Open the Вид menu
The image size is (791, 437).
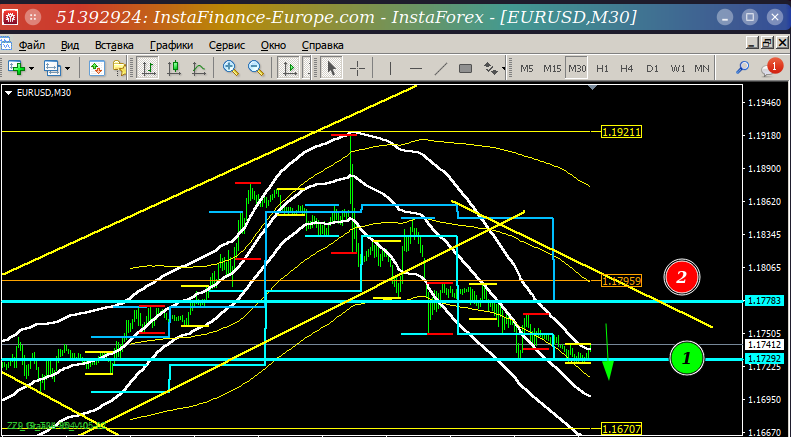point(70,45)
